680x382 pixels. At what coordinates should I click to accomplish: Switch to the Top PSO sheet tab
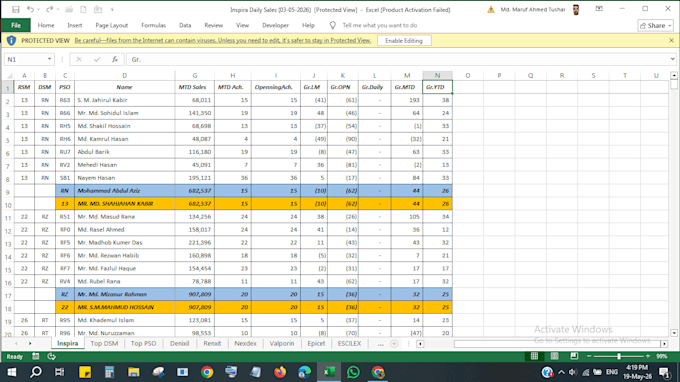(x=143, y=343)
